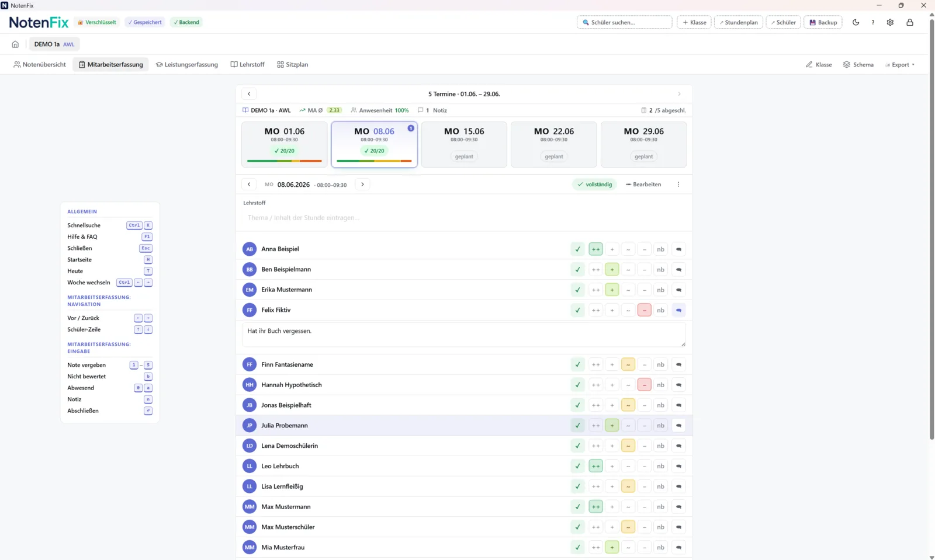Open note icon for Mia Musterfrau

[678, 548]
